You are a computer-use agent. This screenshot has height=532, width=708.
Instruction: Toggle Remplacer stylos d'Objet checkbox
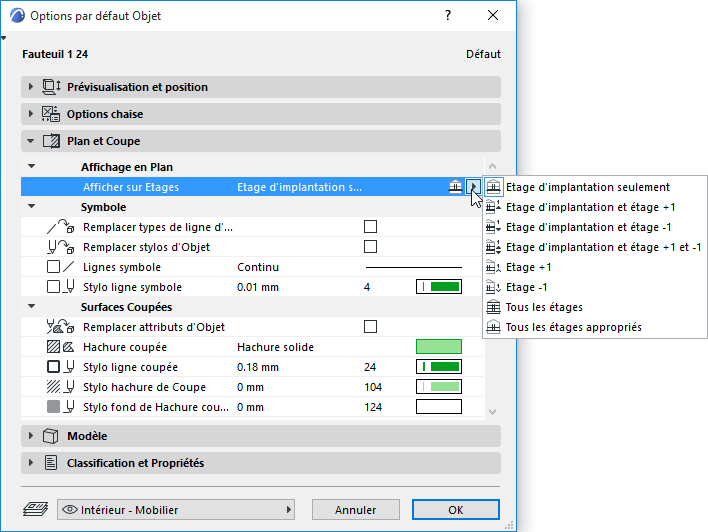(x=370, y=247)
